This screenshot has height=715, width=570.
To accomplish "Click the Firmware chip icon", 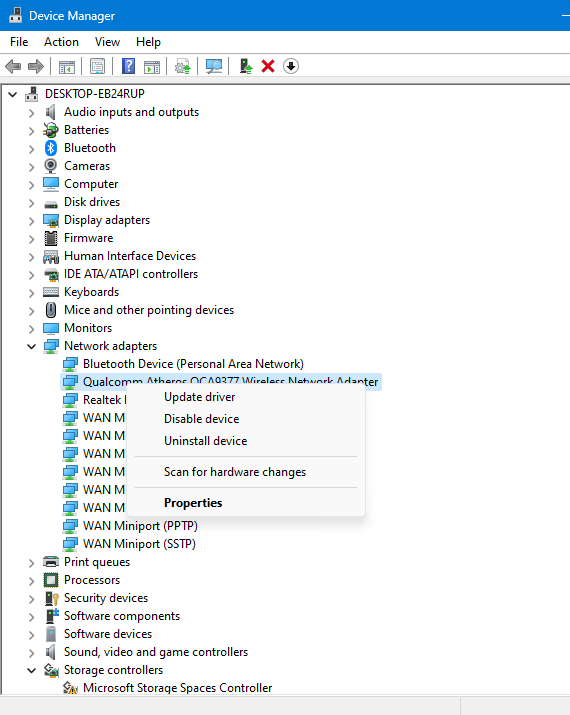I will coord(51,238).
